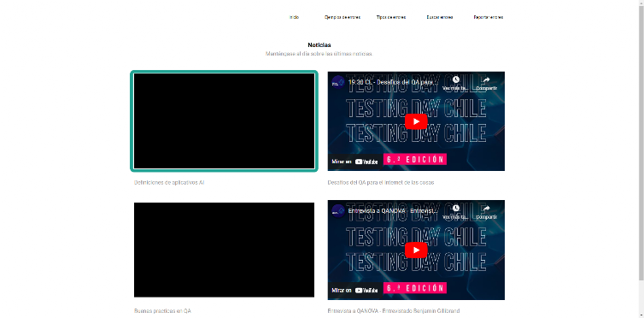Viewport: 644px width, 318px height.
Task: Click black video above Buenas practicas en QA
Action: coord(225,250)
